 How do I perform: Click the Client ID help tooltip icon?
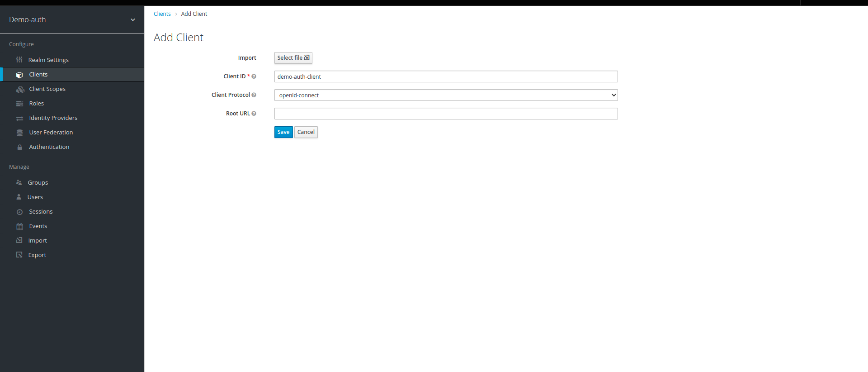(254, 76)
